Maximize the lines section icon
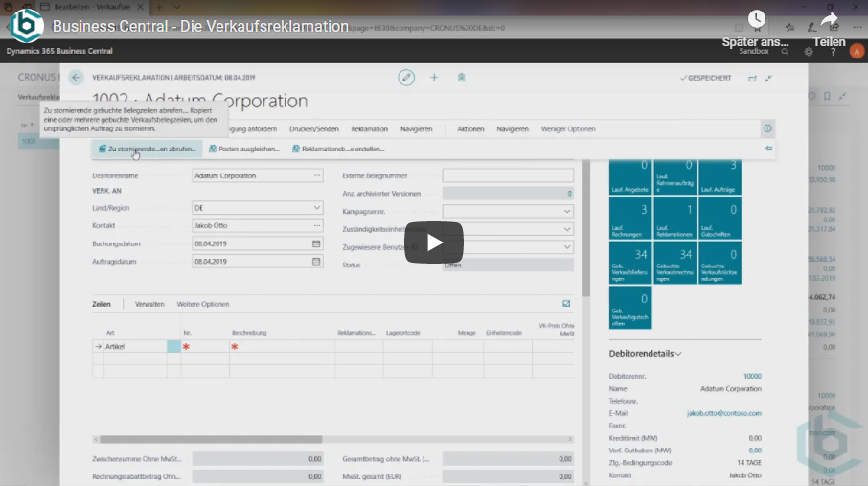The height and width of the screenshot is (486, 868). 566,304
